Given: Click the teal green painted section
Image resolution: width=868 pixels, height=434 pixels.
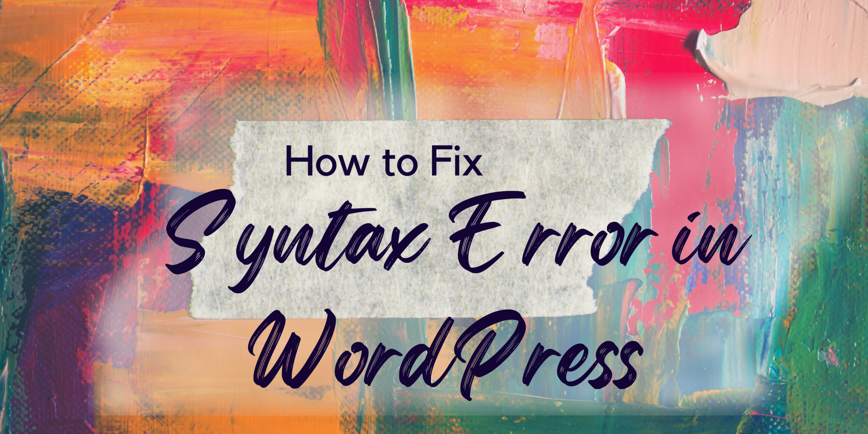Looking at the screenshot, I should pos(803,304).
